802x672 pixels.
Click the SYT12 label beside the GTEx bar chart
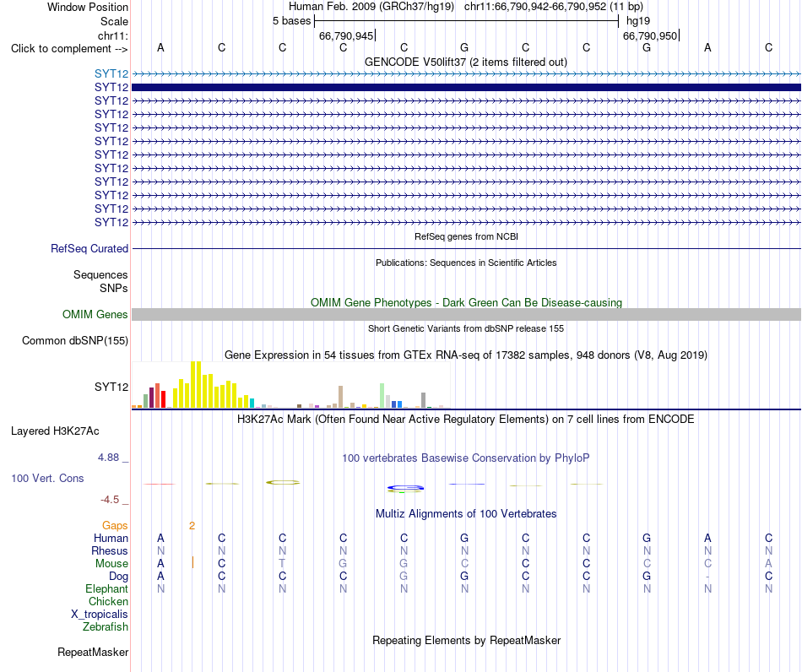coord(111,387)
